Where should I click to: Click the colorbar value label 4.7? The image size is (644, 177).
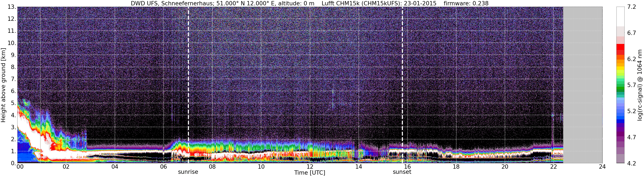[x=632, y=137]
